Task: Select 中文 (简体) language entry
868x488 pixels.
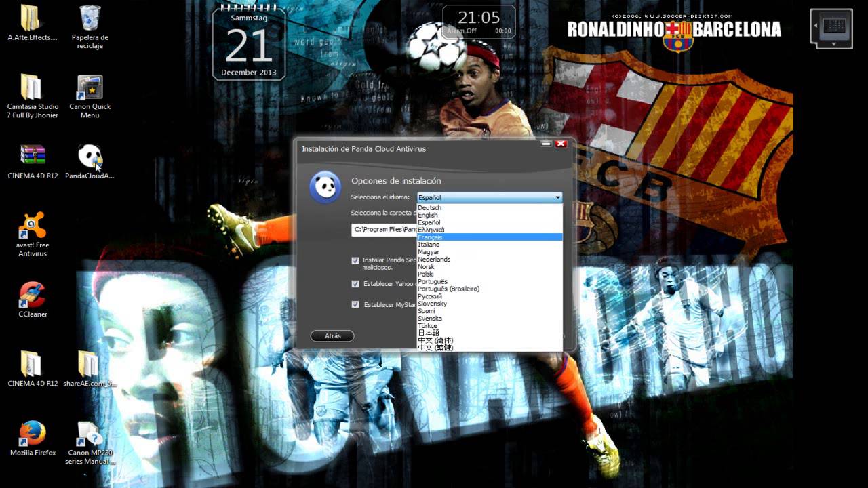Action: point(490,340)
